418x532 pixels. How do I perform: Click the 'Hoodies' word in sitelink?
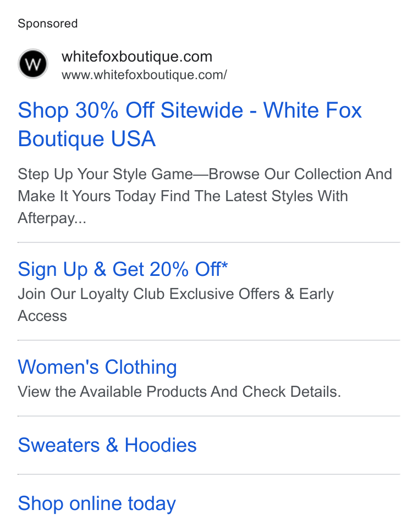pyautogui.click(x=161, y=445)
